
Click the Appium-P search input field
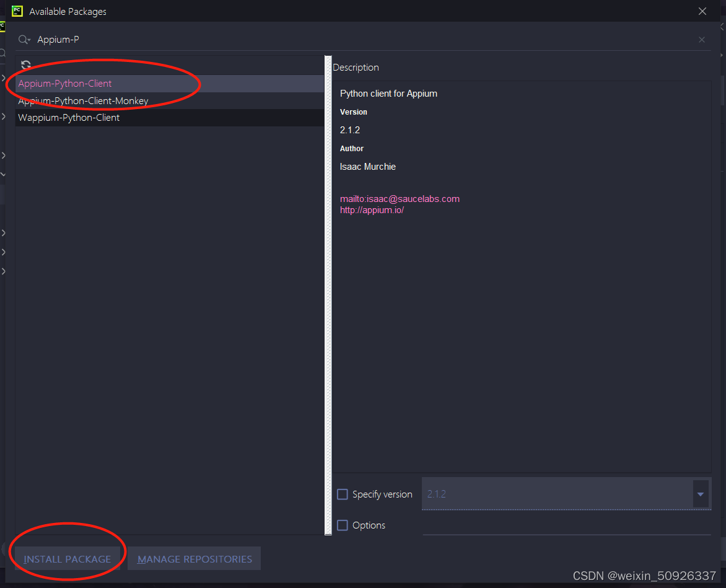click(364, 40)
